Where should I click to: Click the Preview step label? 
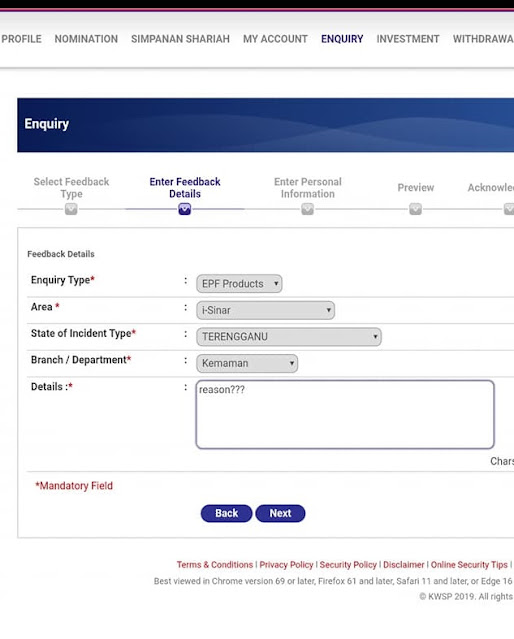(x=416, y=188)
